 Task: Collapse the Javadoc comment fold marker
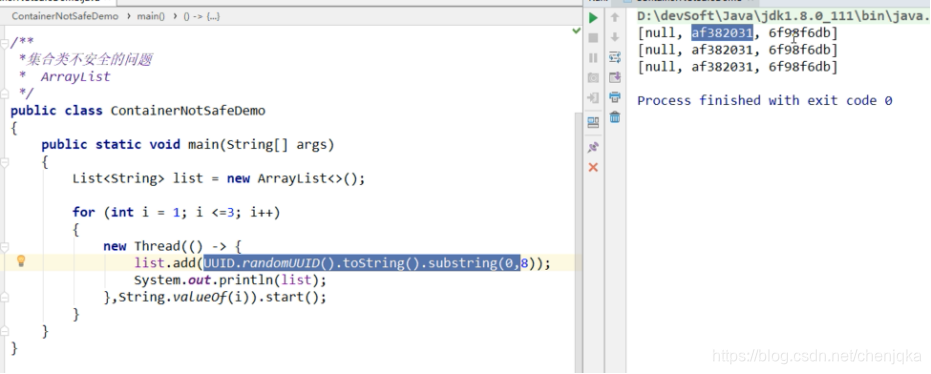coord(5,42)
